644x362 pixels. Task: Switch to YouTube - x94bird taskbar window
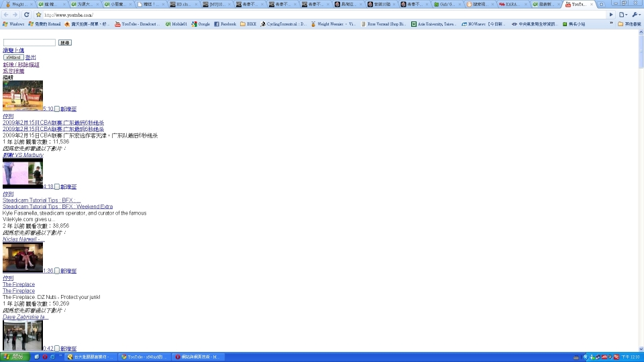click(x=144, y=357)
